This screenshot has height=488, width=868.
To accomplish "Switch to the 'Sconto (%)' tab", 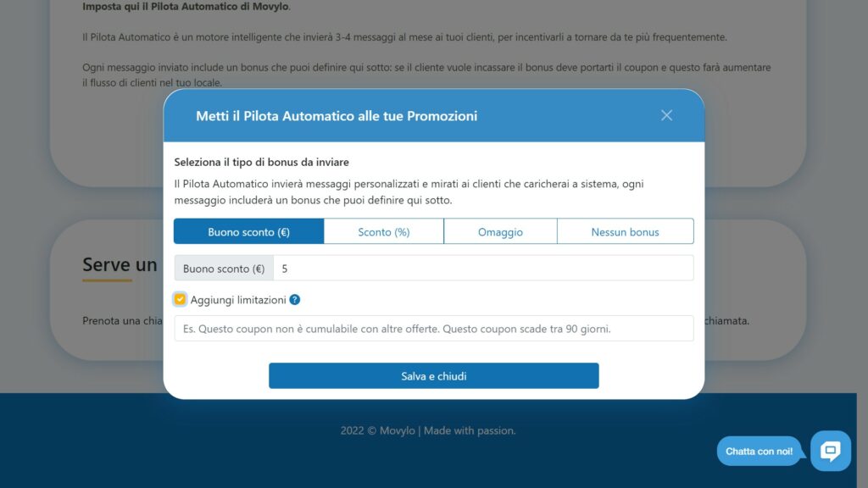I will coord(384,231).
